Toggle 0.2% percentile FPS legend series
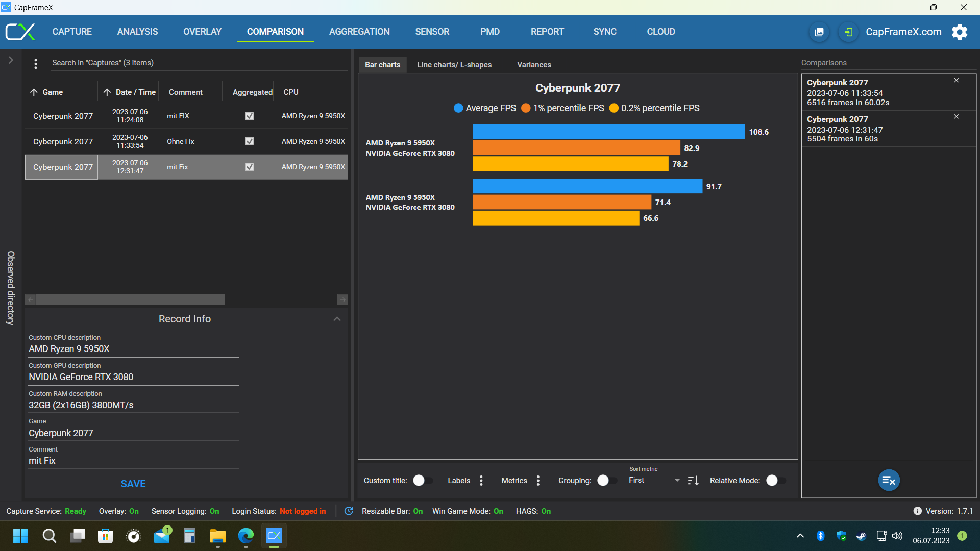 click(x=654, y=108)
